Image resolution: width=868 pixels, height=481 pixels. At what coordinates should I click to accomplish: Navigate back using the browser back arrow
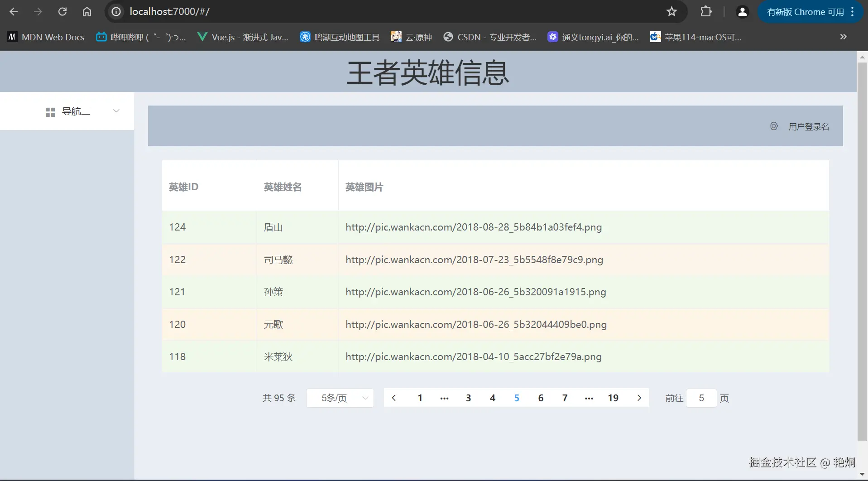click(x=14, y=11)
